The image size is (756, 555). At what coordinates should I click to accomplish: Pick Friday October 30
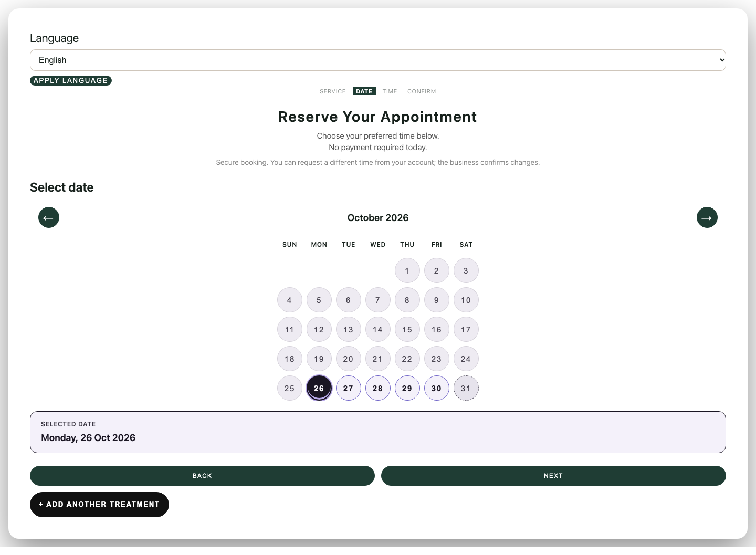(437, 388)
